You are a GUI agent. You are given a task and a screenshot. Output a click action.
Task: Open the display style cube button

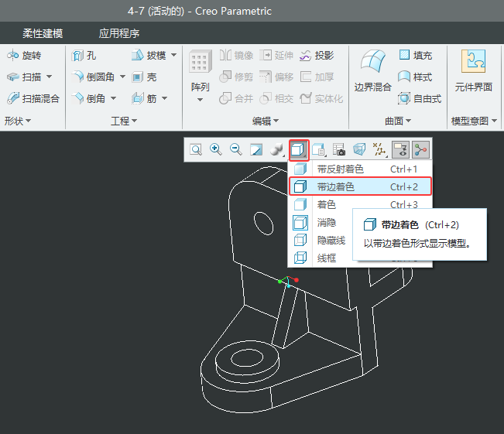pos(299,150)
